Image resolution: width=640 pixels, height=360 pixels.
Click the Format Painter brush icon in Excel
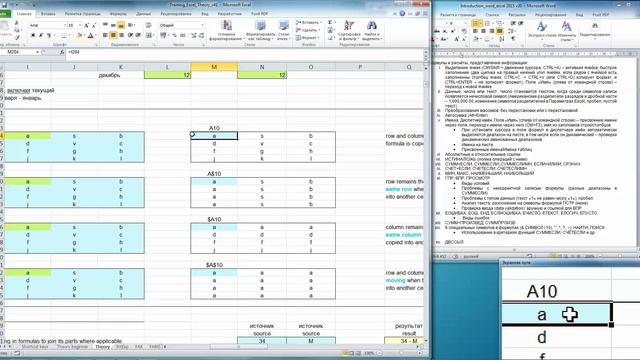(x=17, y=38)
